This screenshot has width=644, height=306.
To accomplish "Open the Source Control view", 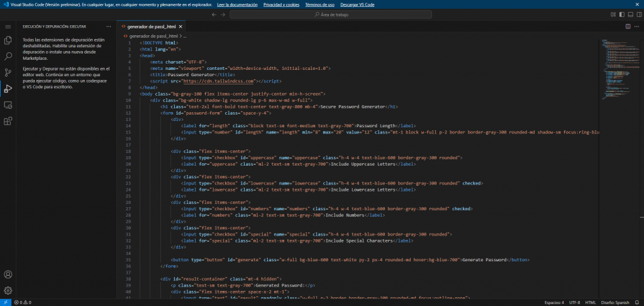I will pos(8,73).
